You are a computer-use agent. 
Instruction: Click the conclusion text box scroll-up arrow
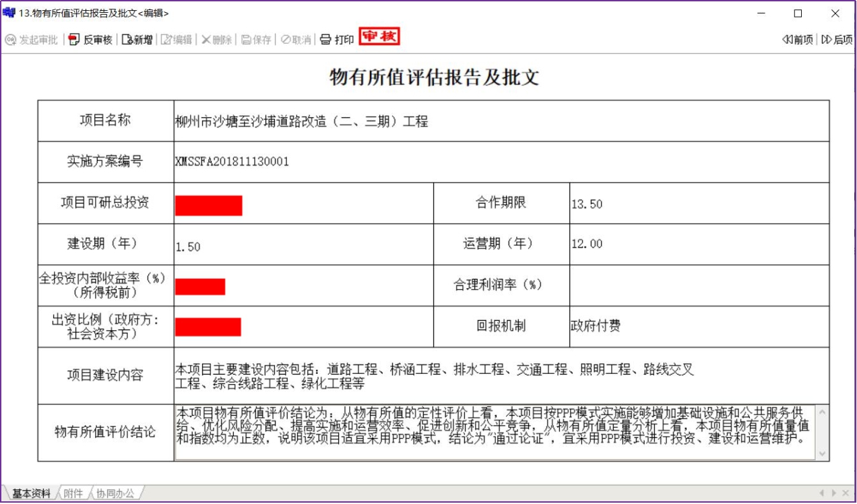pos(822,411)
